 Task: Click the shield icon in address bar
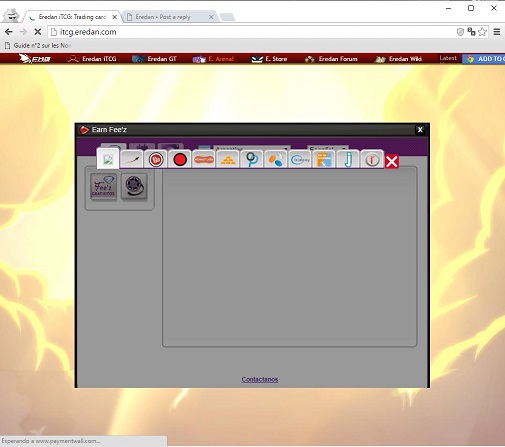coord(460,32)
